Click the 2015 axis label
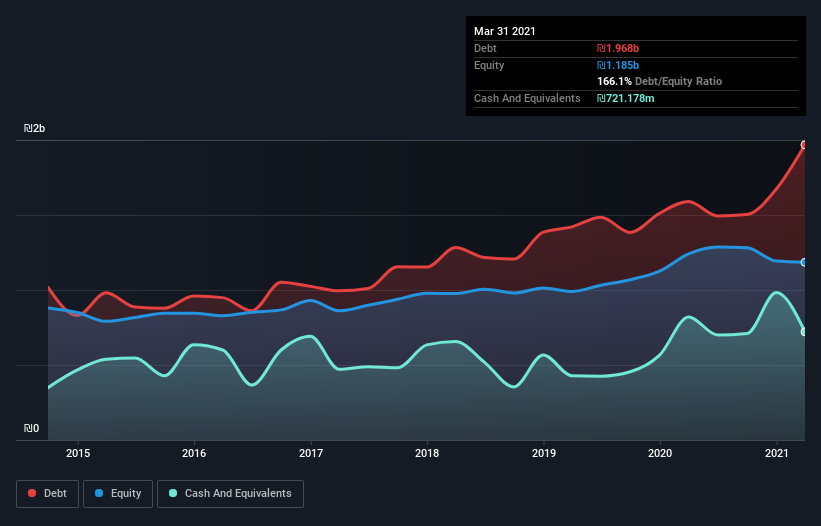The height and width of the screenshot is (526, 821). [x=78, y=453]
